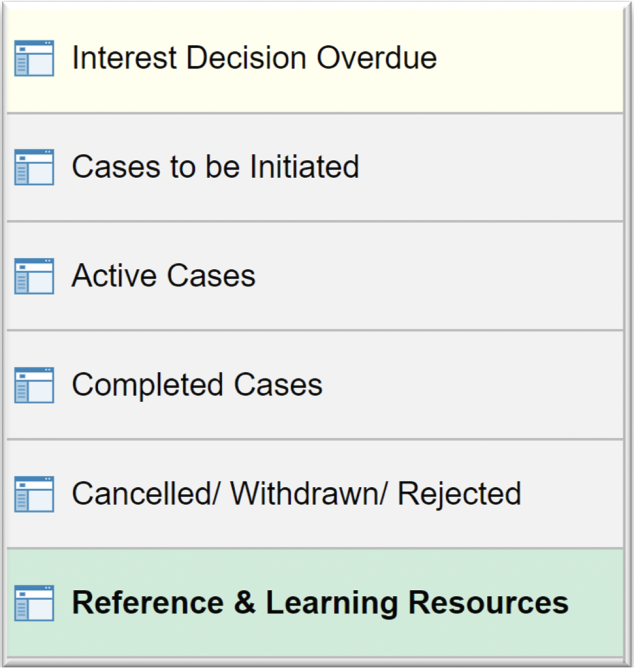
Task: Click the table icon beside Active Cases
Action: pyautogui.click(x=34, y=276)
